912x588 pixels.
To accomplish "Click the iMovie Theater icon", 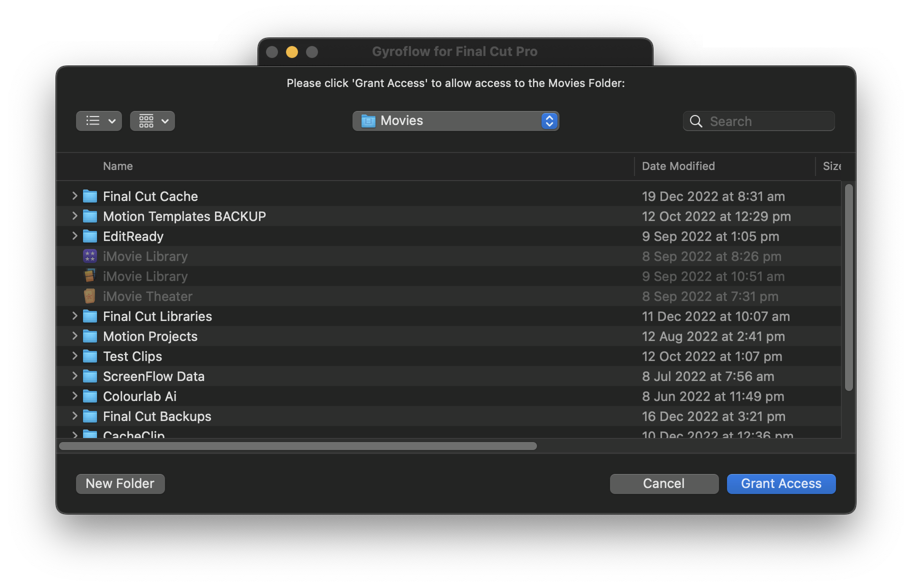I will (x=90, y=296).
